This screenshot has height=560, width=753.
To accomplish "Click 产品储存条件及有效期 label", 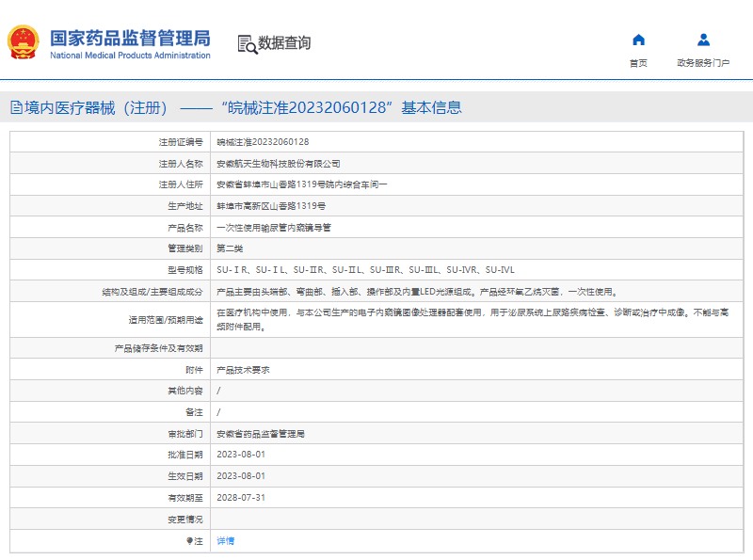I will 158,348.
